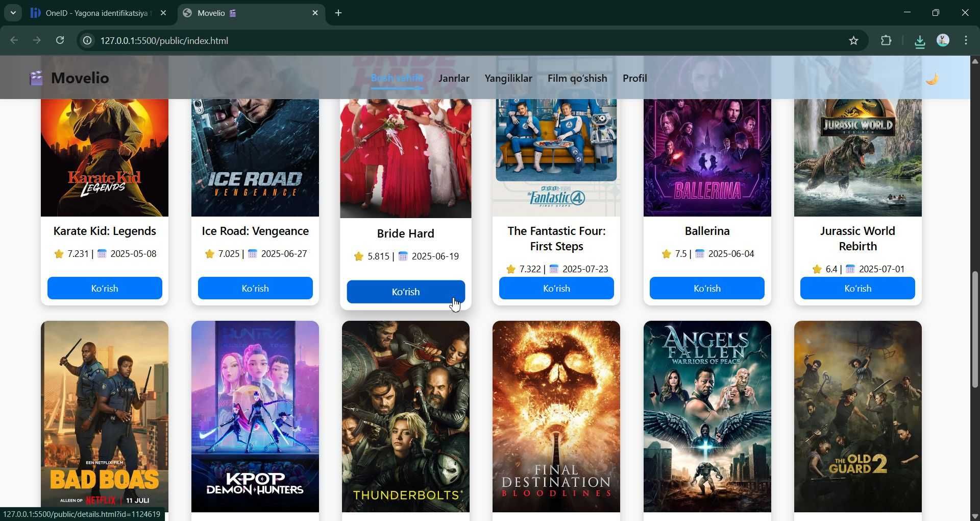The image size is (980, 521).
Task: Click the Old Guard 2 poster
Action: point(857,416)
